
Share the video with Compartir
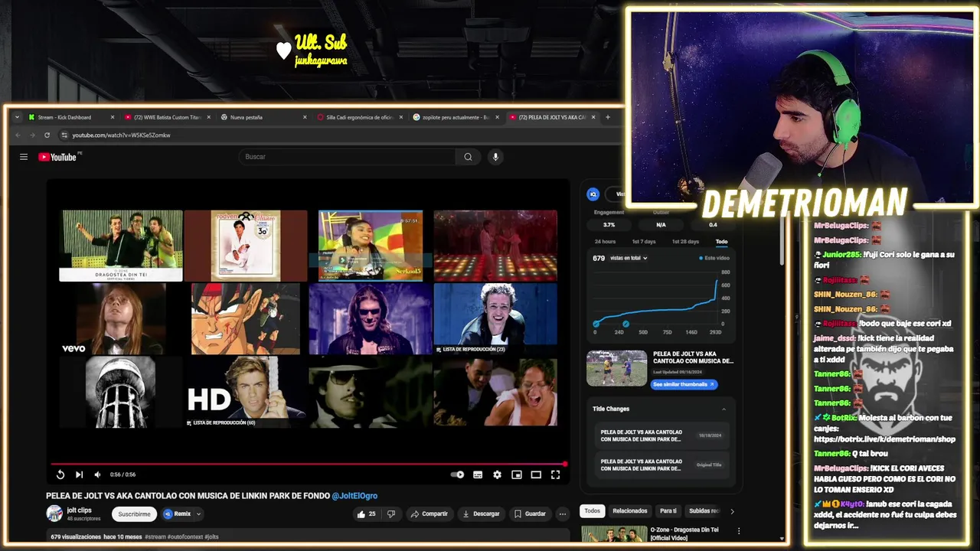coord(429,514)
